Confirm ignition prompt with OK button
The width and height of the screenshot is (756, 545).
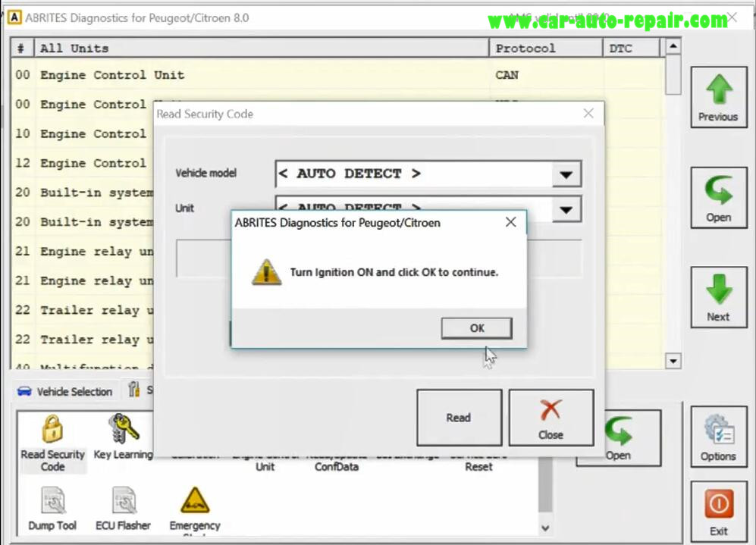(x=476, y=328)
